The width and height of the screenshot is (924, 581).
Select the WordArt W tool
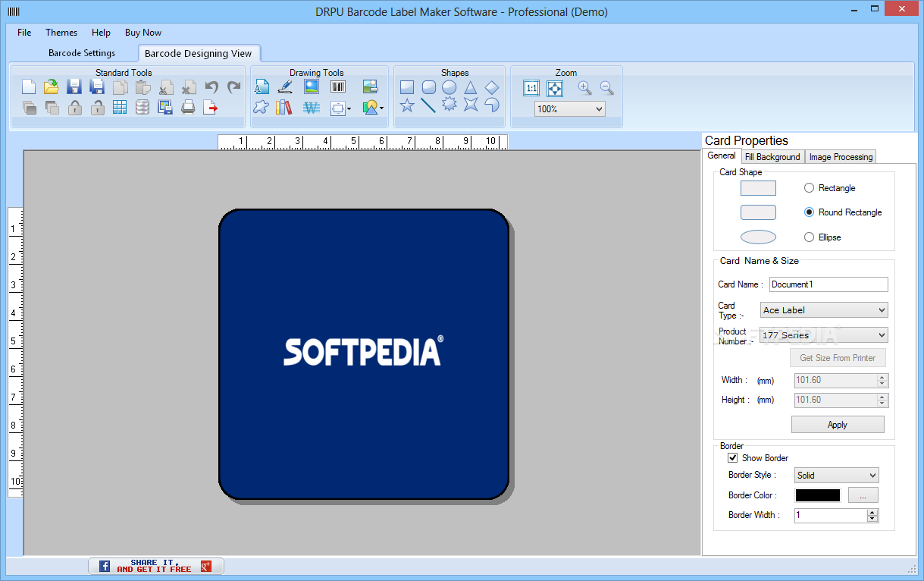point(312,108)
